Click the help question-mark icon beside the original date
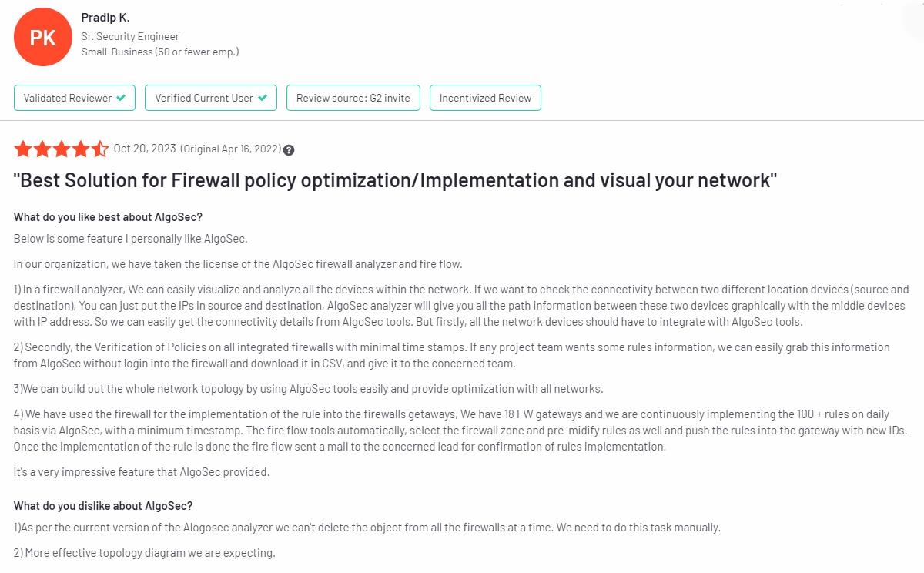 [x=289, y=149]
